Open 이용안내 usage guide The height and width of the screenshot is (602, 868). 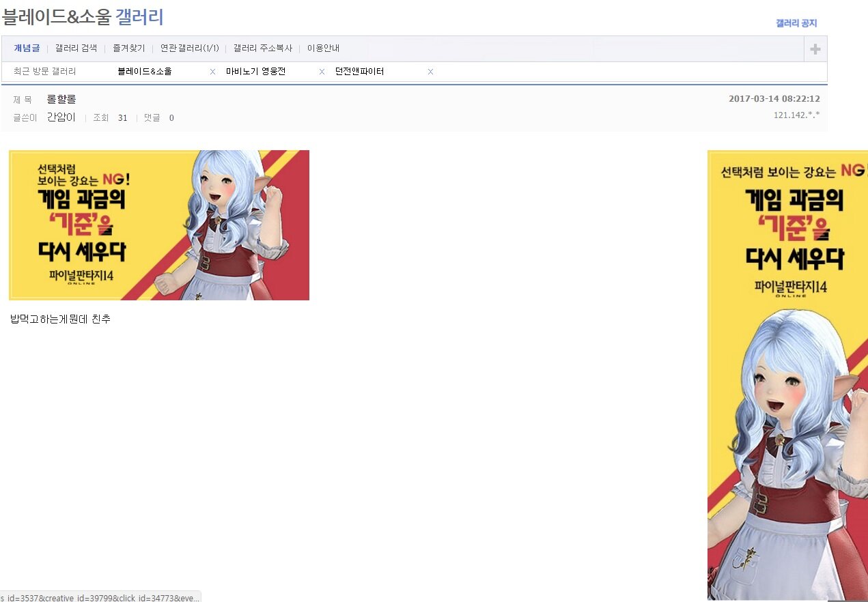323,48
